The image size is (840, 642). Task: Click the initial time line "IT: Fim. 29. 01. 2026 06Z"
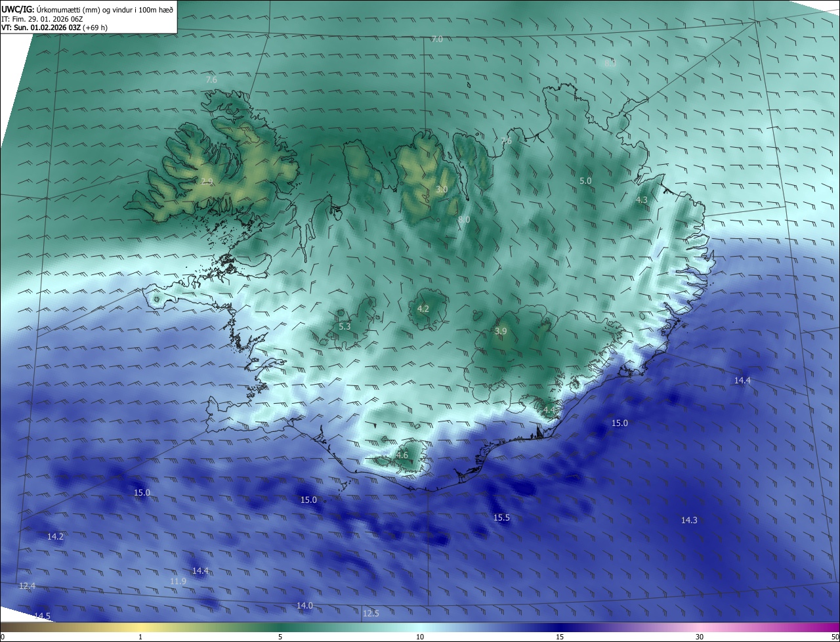click(x=41, y=19)
